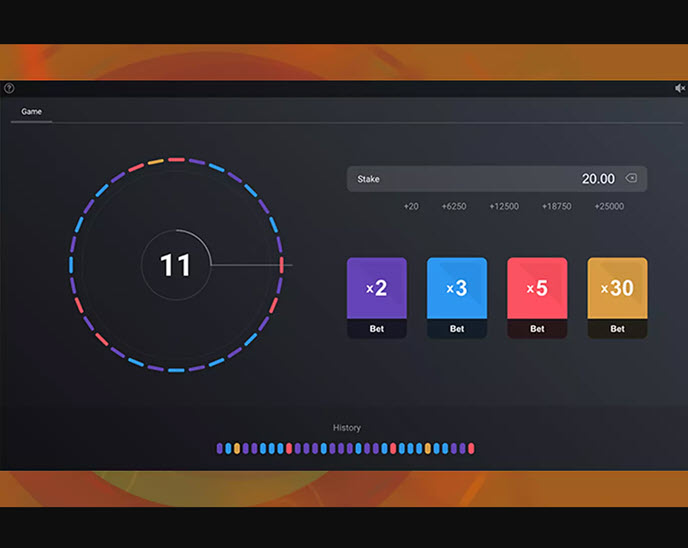688x548 pixels.
Task: Clear stake using the backspace icon
Action: tap(631, 178)
